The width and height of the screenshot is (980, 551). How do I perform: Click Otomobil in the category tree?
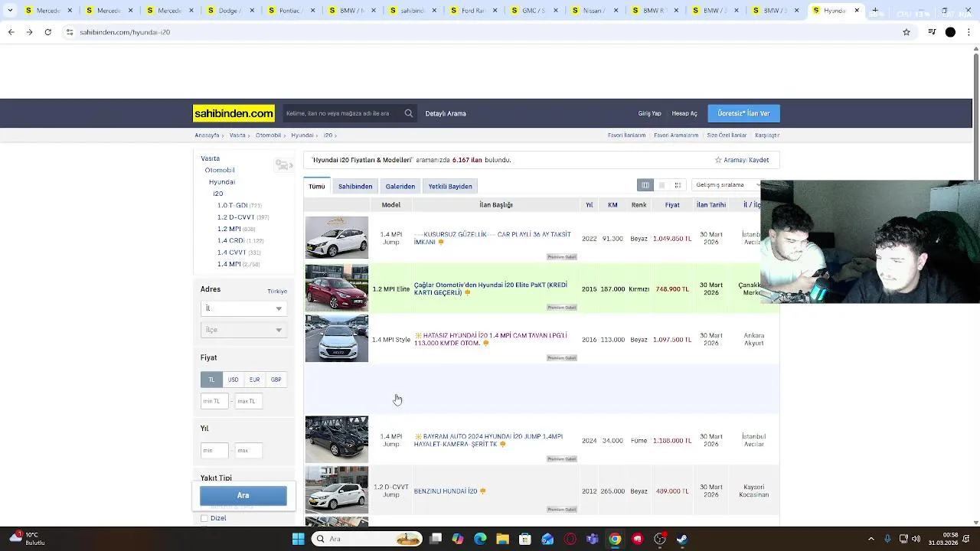[x=220, y=170]
